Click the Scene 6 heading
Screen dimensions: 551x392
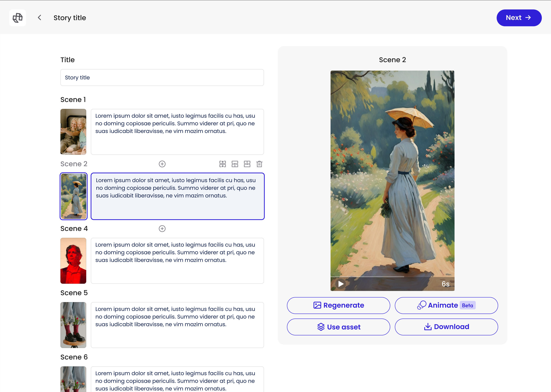[x=74, y=357]
